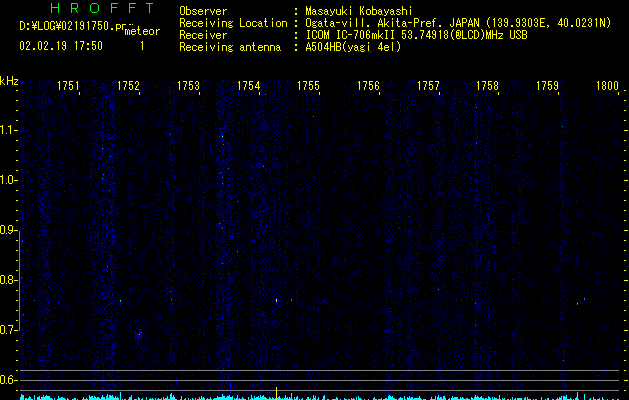Screen dimensions: 629x400
Task: Click the 1753 time axis marker
Action: pyautogui.click(x=188, y=86)
